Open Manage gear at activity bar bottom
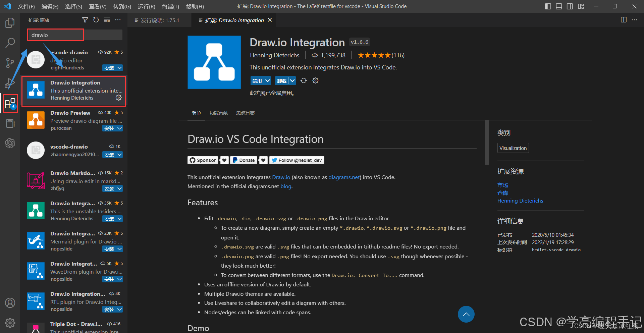Image resolution: width=644 pixels, height=333 pixels. 10,323
